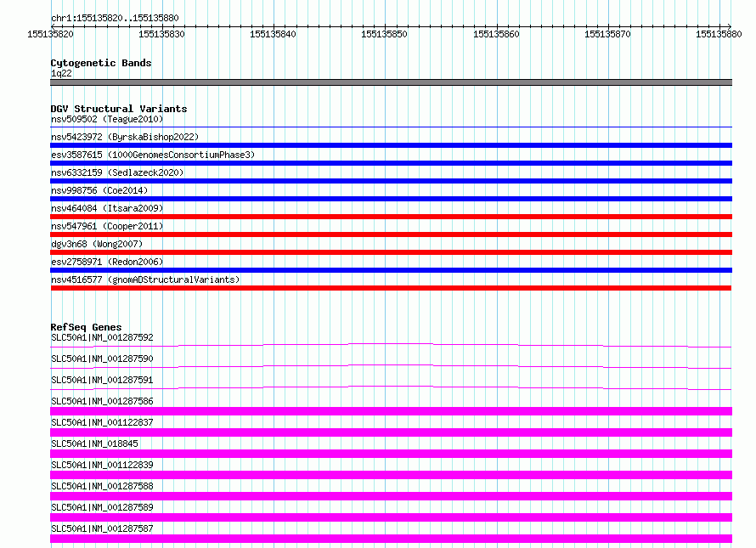Screen dimensions: 756x548
Task: Click blue bar under nsv5423972
Action: point(391,145)
